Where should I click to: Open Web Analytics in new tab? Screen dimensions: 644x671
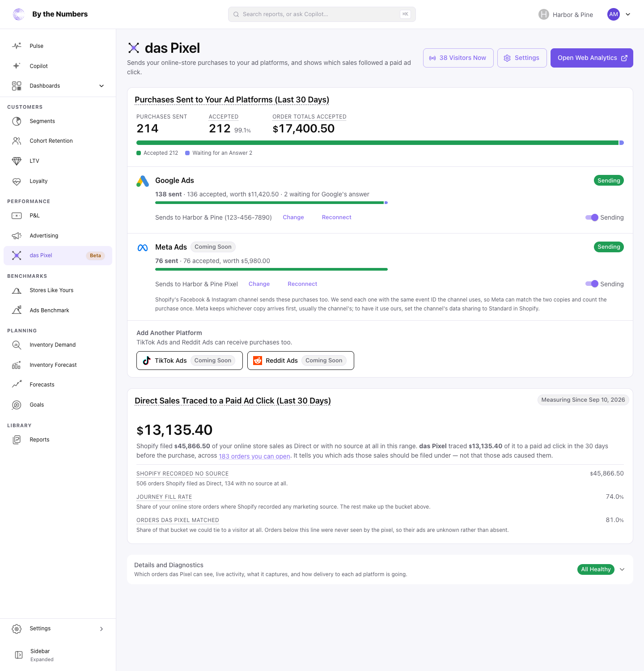(592, 58)
